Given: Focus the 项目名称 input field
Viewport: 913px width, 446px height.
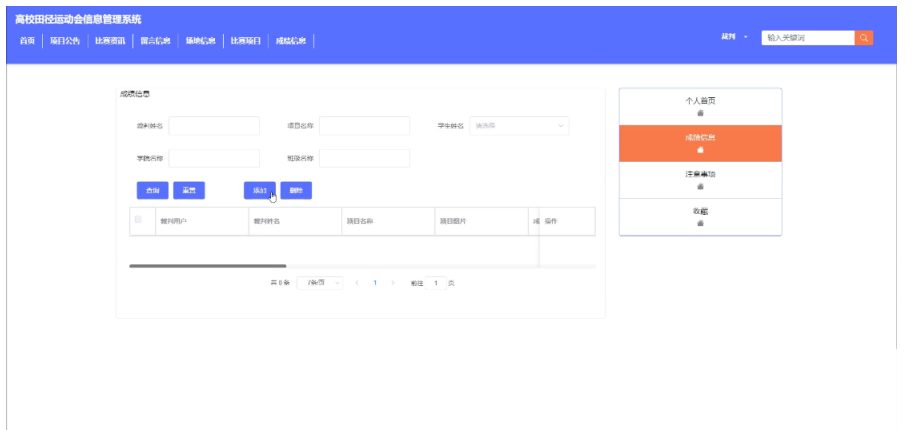Looking at the screenshot, I should pos(365,126).
